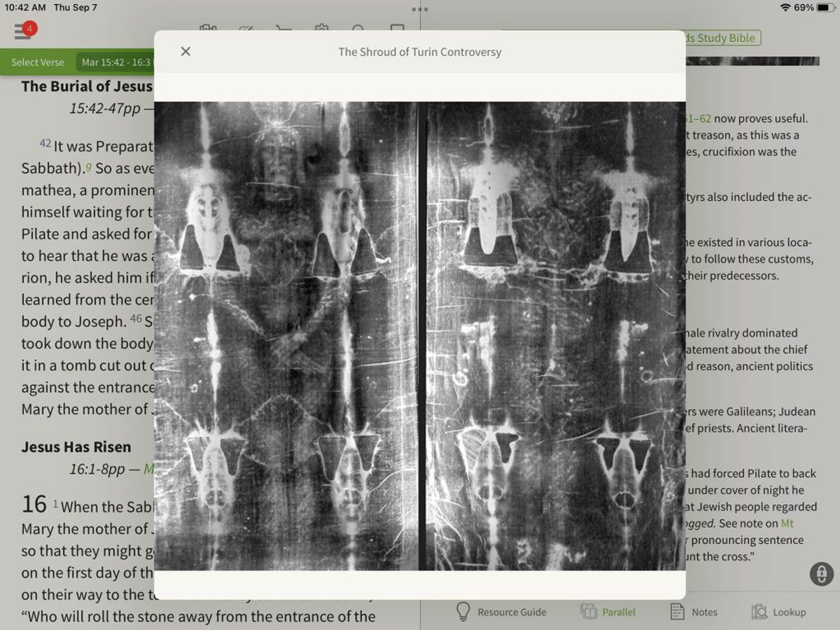This screenshot has height=630, width=840.
Task: Open the hamburger menu with notification badge
Action: [x=24, y=31]
